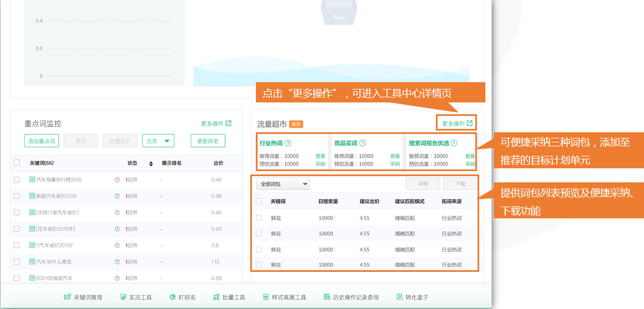
Task: Click the document icon for [全顺17座汽车报价]
Action: coord(32,212)
